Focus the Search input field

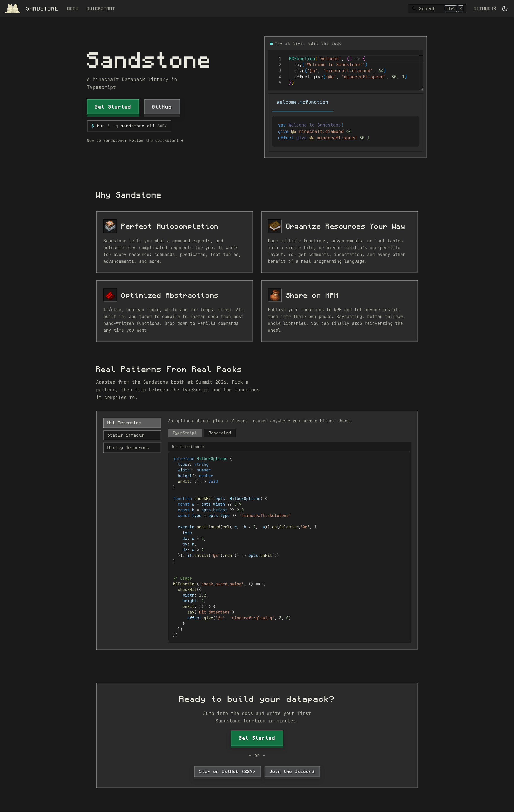point(437,9)
